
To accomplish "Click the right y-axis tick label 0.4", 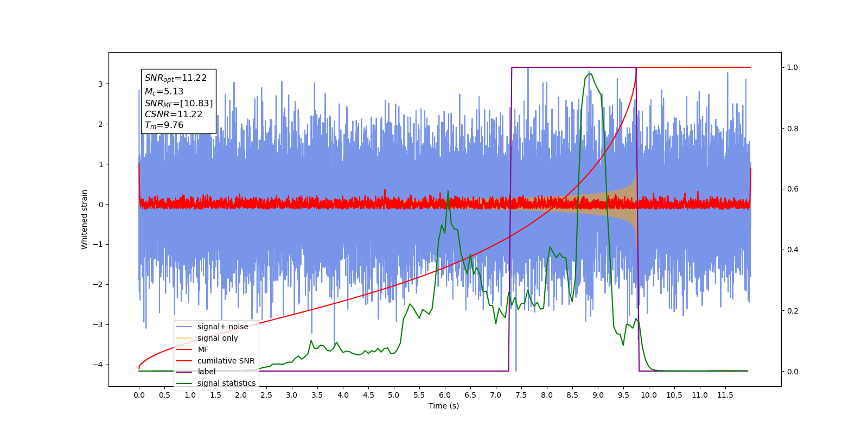I will [x=793, y=250].
